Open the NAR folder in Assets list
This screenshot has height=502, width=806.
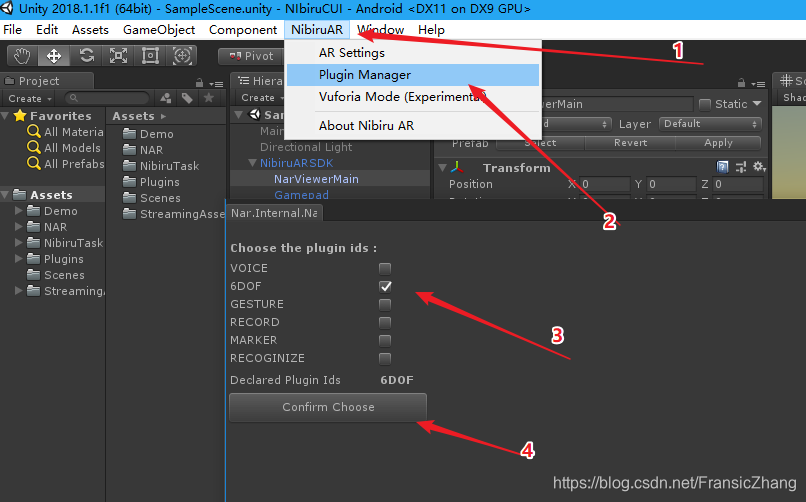pyautogui.click(x=143, y=150)
